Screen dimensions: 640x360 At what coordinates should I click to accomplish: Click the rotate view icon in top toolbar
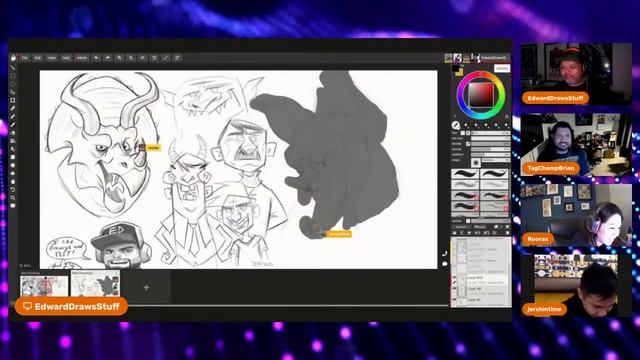(154, 58)
